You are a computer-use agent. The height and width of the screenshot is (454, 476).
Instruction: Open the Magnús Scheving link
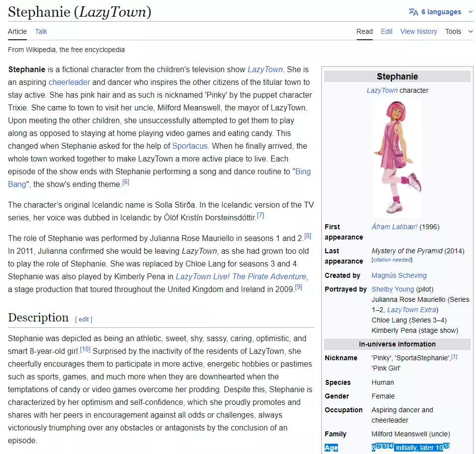pos(399,275)
